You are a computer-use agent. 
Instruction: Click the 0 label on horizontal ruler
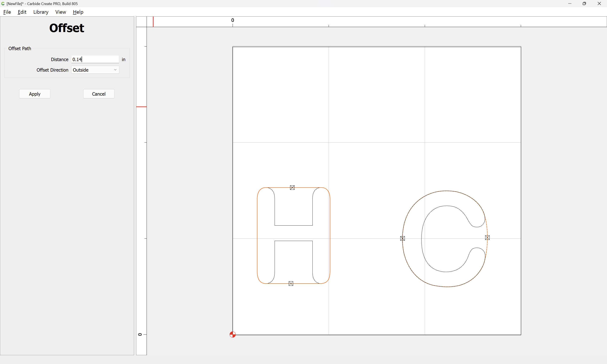coord(233,20)
